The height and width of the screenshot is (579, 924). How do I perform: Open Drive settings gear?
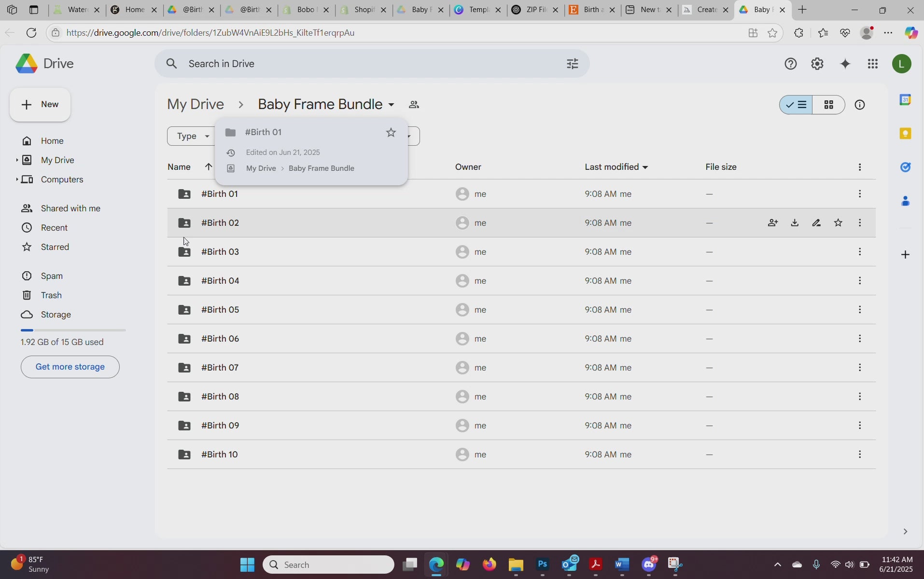(x=817, y=64)
